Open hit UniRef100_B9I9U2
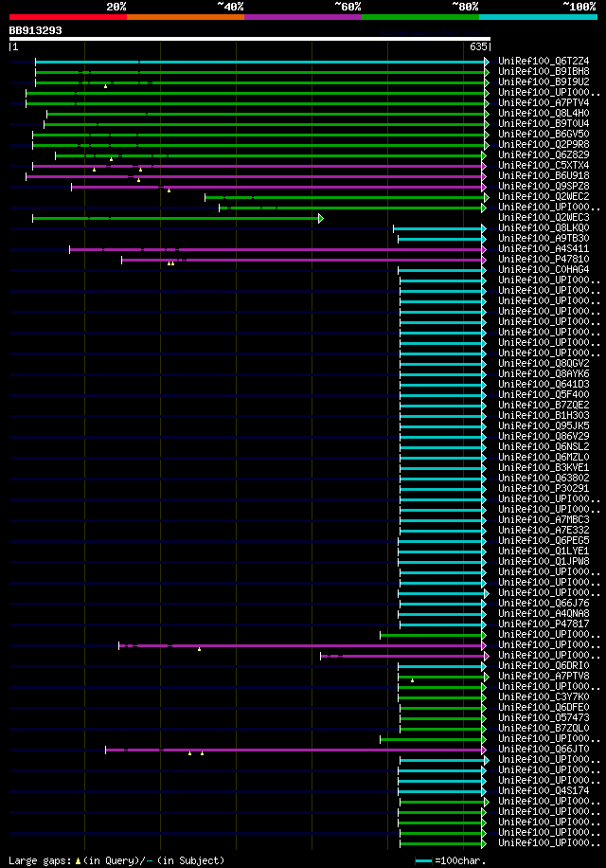This screenshot has height=868, width=606. coord(544,81)
